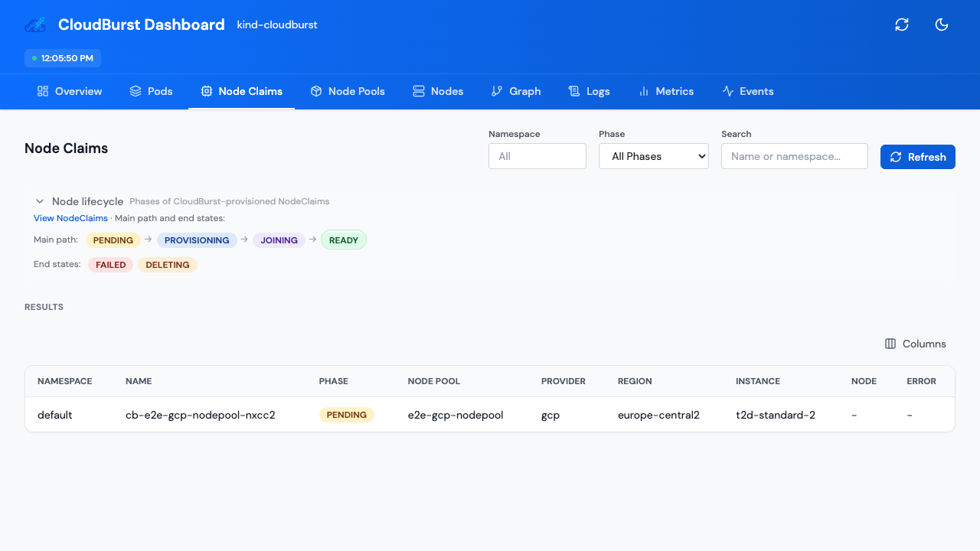980x551 pixels.
Task: Open the Node Claims tab
Action: point(242,91)
